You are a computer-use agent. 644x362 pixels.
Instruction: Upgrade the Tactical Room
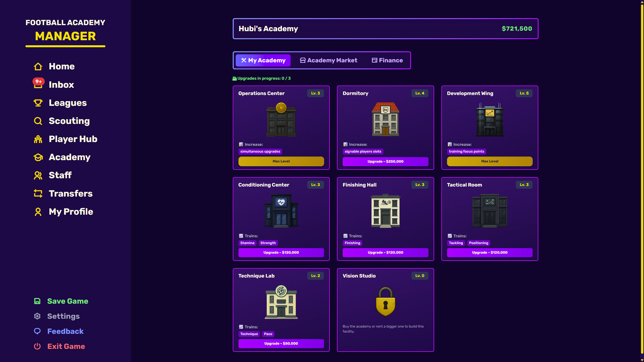[x=489, y=252]
